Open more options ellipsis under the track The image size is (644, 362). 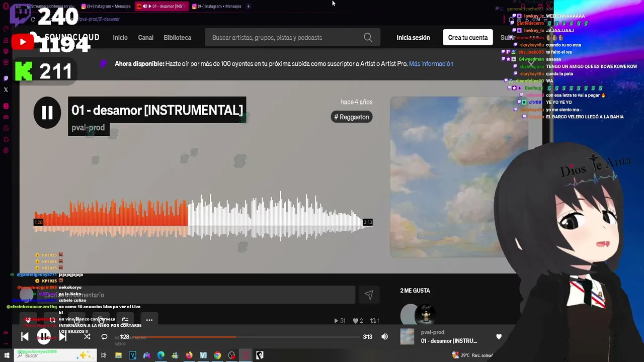149,320
